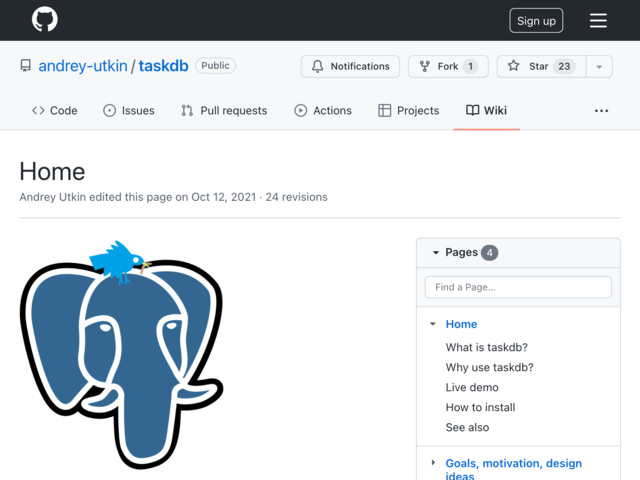The image size is (640, 480).
Task: Open the hamburger navigation menu
Action: pos(598,20)
